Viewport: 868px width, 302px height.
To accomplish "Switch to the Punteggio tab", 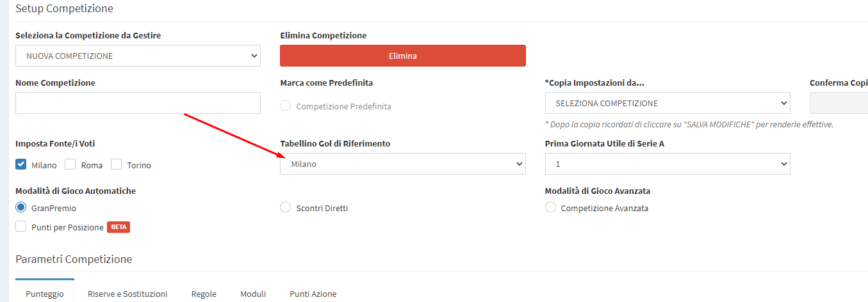I will pos(45,294).
